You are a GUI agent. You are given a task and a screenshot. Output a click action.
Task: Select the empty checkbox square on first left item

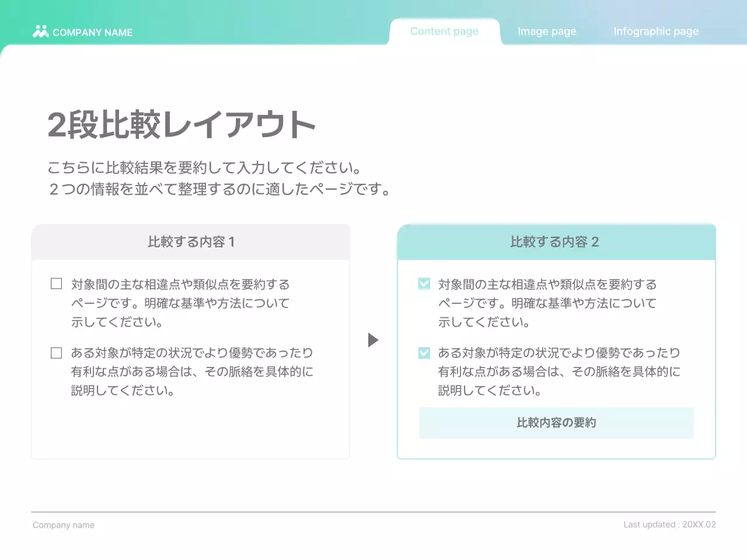coord(56,283)
